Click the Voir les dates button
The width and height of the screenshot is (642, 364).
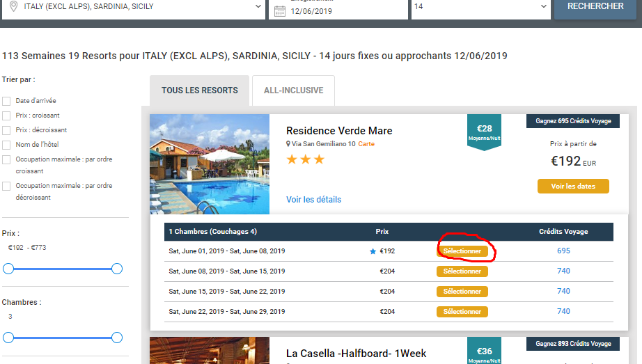click(x=573, y=187)
